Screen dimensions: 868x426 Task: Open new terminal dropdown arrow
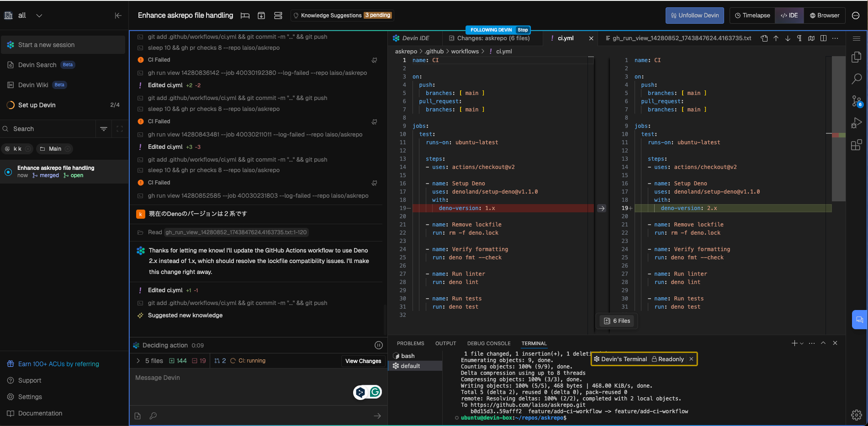(801, 343)
